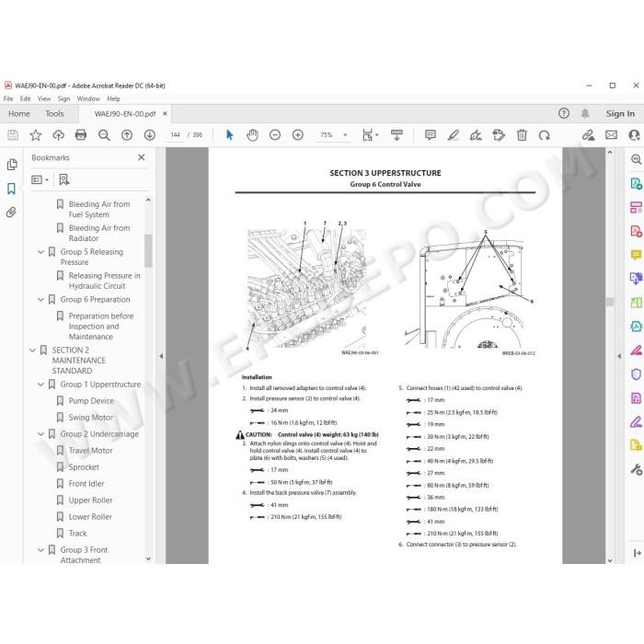Collapse SECTION 2 MAINTENANCE STANDARD
The height and width of the screenshot is (644, 644).
32,351
